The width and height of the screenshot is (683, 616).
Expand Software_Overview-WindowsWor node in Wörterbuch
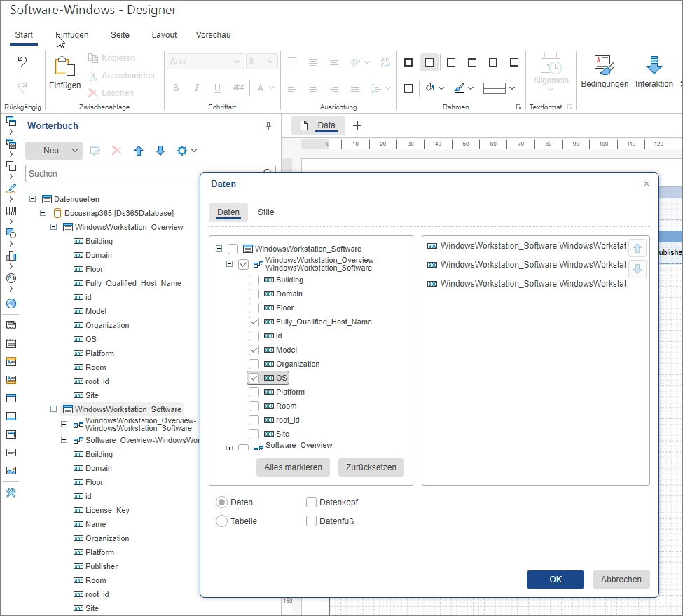click(x=64, y=440)
